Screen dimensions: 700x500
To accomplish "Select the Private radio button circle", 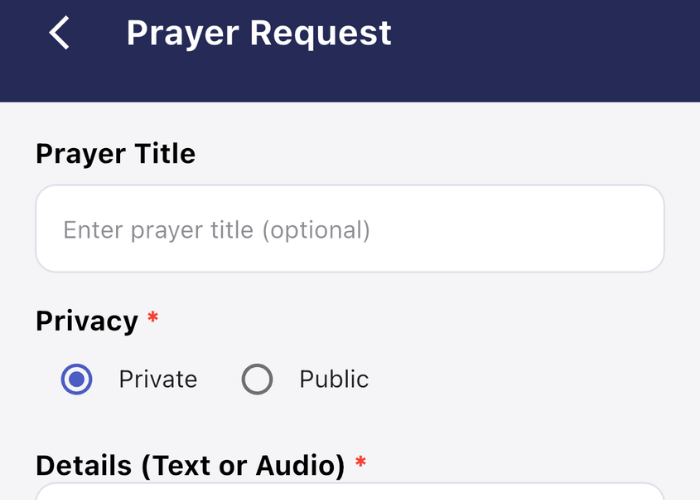I will pos(77,380).
